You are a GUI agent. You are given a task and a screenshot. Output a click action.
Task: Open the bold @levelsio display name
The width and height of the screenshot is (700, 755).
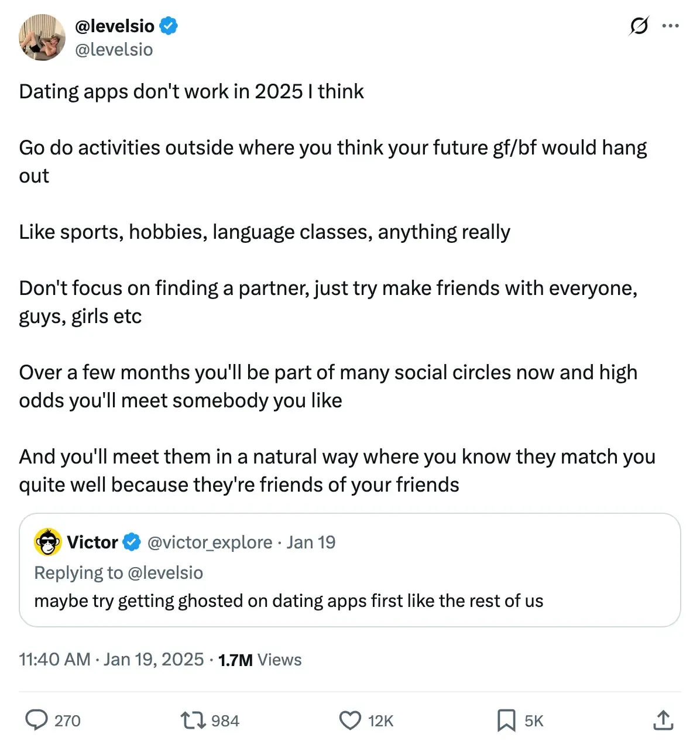115,26
